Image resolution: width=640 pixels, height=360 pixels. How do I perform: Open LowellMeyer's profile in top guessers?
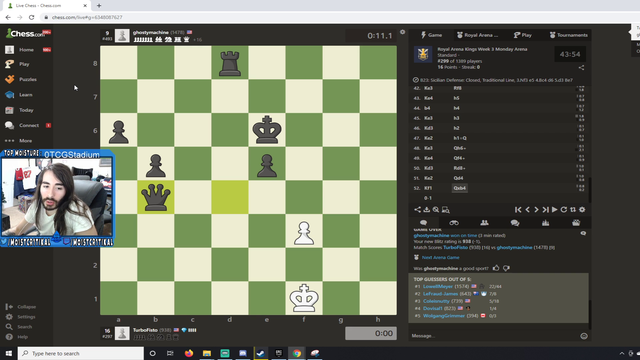coord(438,287)
